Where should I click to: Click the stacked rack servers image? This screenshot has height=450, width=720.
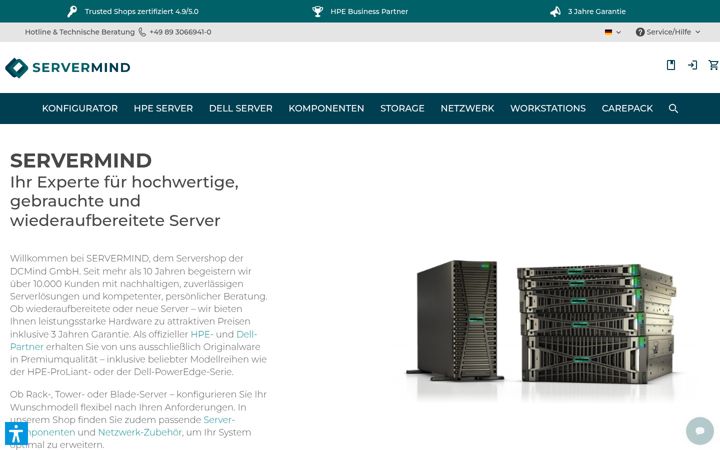[x=597, y=324]
